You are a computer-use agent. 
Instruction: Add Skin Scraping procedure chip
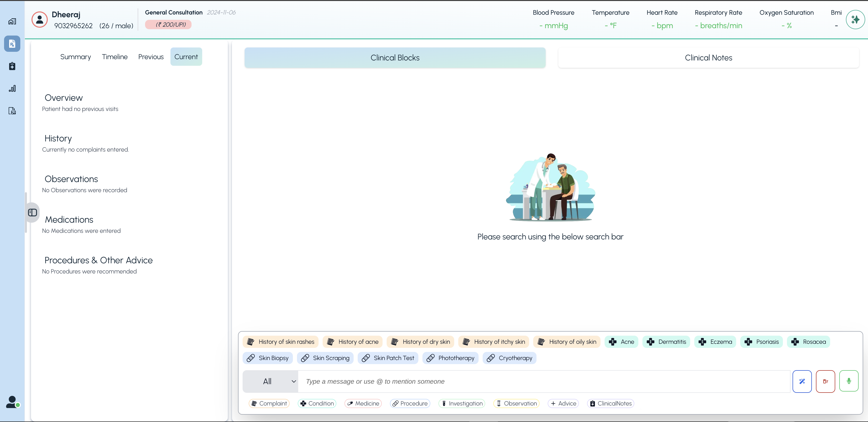[325, 358]
